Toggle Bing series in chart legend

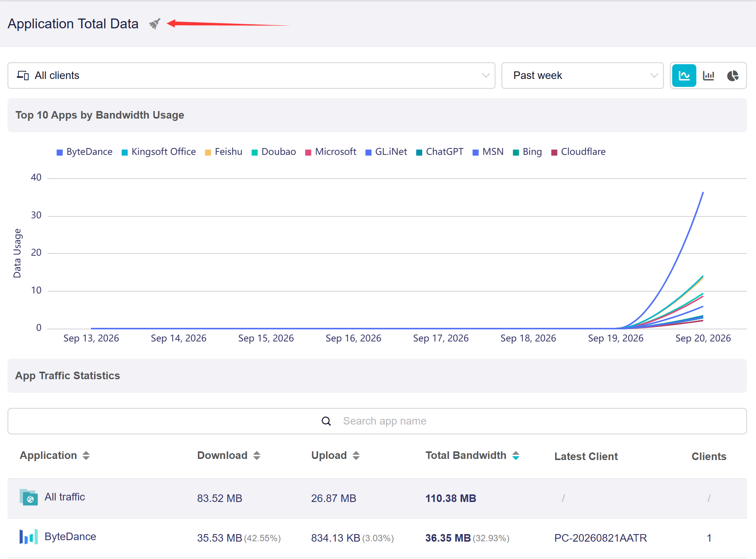coord(528,152)
